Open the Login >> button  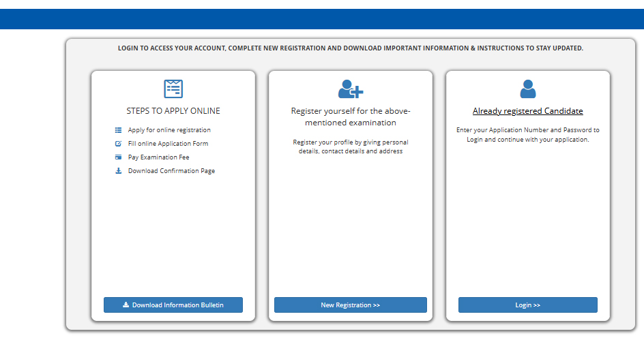pos(528,305)
